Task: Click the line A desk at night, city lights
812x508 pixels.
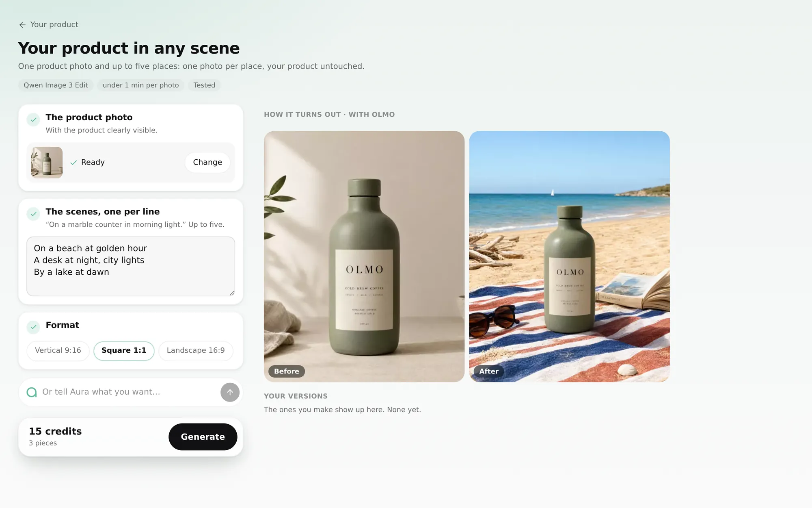Action: [x=89, y=260]
